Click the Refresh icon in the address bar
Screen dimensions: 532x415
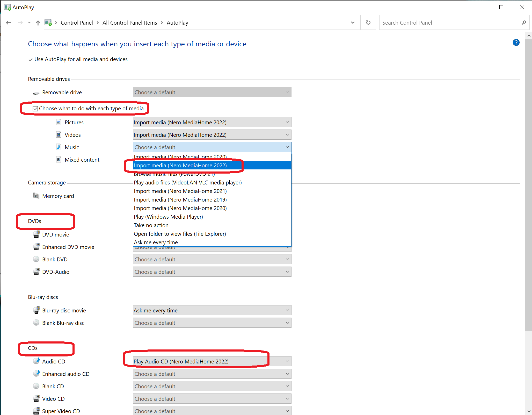(x=368, y=23)
